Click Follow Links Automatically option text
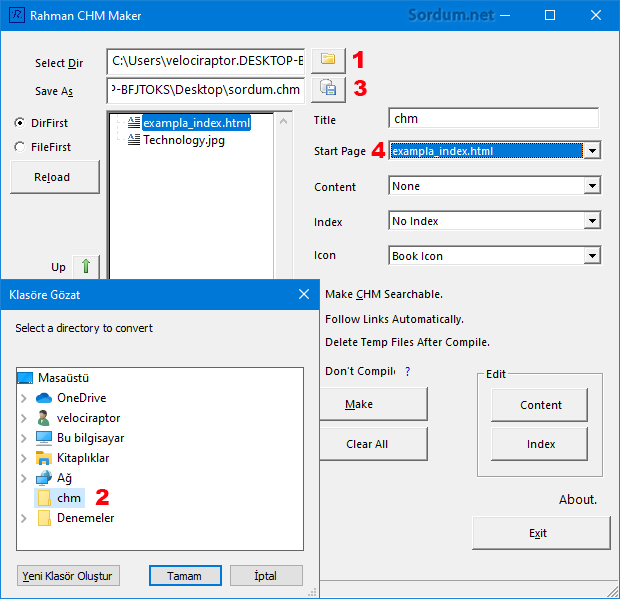The height and width of the screenshot is (599, 620). [394, 319]
